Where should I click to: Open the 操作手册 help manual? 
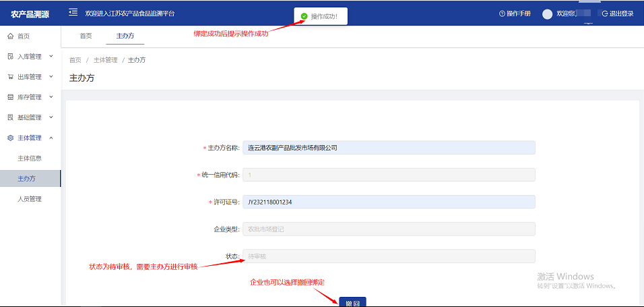tap(517, 13)
